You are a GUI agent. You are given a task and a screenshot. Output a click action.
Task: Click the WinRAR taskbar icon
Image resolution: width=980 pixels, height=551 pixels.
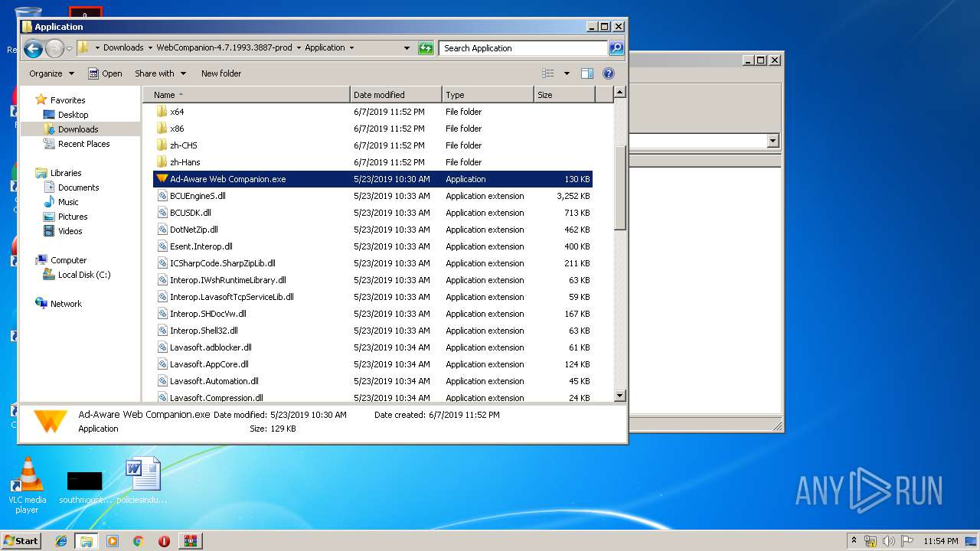tap(190, 540)
